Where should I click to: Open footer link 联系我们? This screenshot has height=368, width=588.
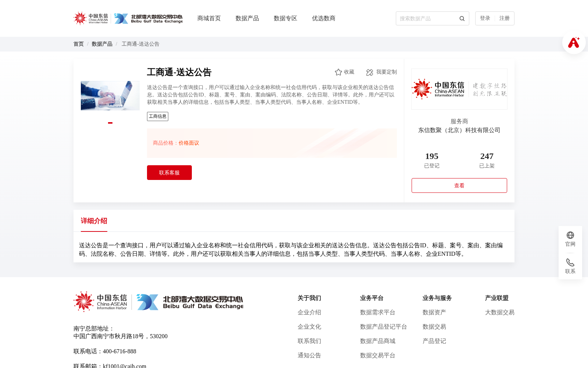point(309,341)
